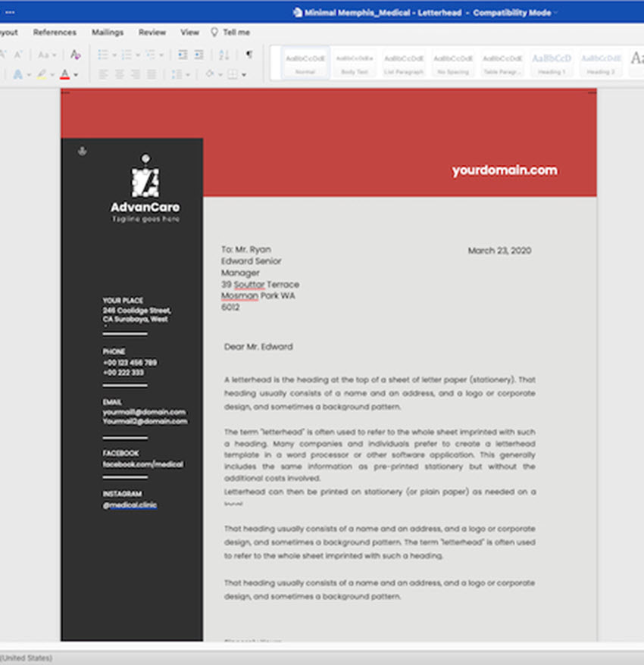The height and width of the screenshot is (665, 644).
Task: Click the Shading paint bucket icon
Action: 210,74
